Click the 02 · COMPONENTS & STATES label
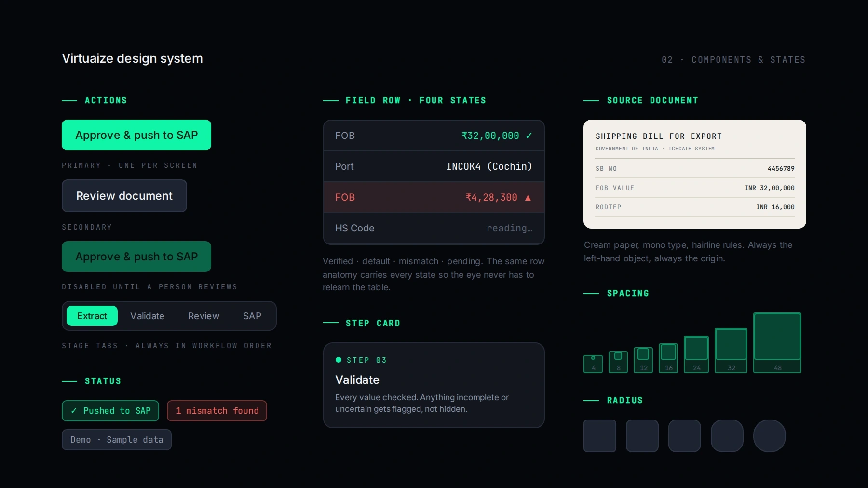The height and width of the screenshot is (488, 868). (733, 60)
